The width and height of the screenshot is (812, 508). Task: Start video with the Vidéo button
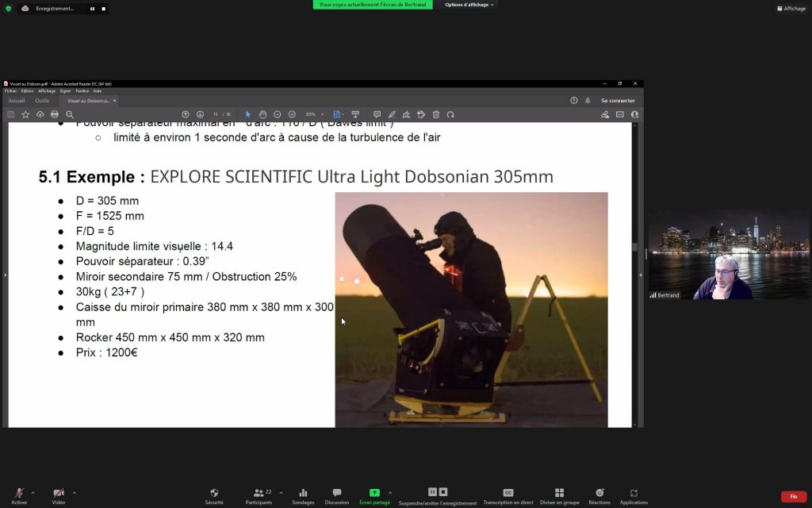pos(59,496)
